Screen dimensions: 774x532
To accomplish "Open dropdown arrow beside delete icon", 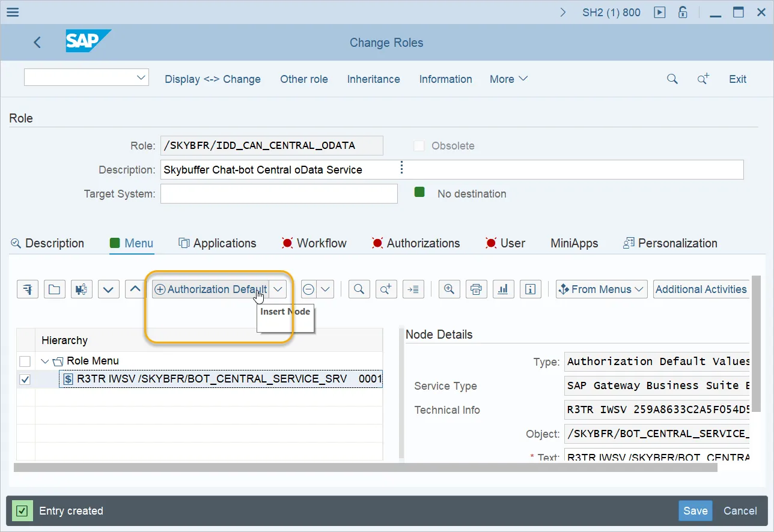I will (325, 289).
